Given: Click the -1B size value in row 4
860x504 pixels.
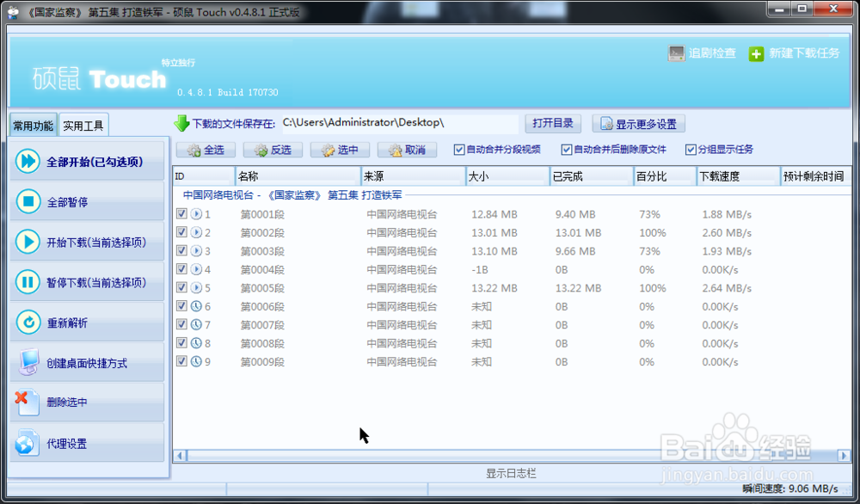Looking at the screenshot, I should 479,270.
